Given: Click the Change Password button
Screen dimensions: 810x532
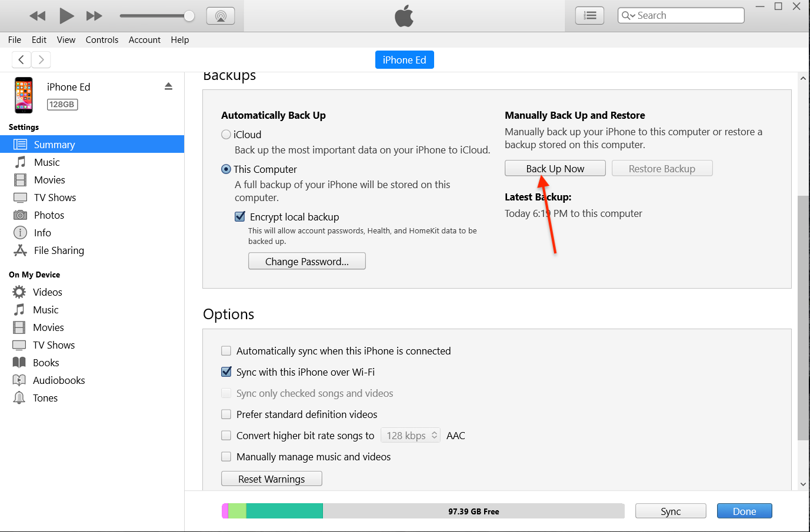Looking at the screenshot, I should (307, 262).
